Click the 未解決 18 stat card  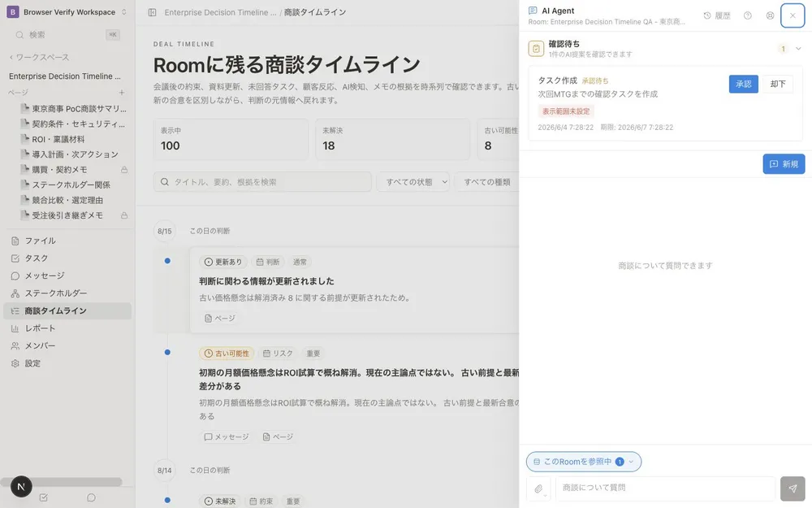pos(392,139)
